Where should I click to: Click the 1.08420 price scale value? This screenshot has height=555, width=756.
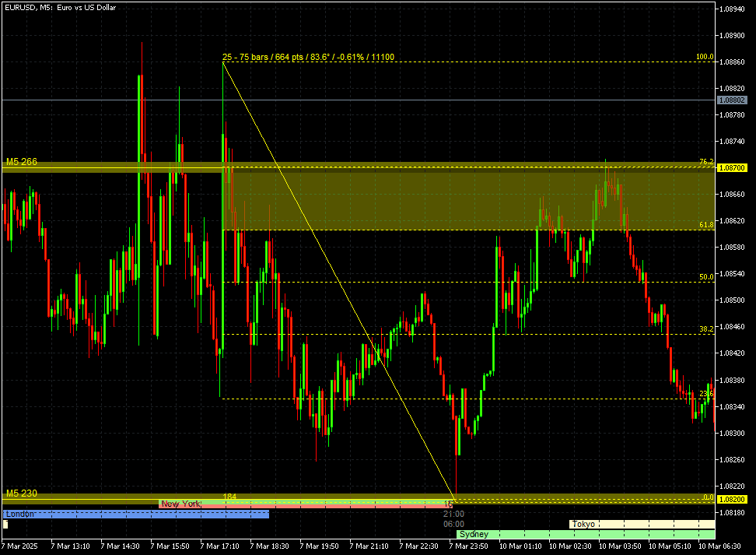732,353
